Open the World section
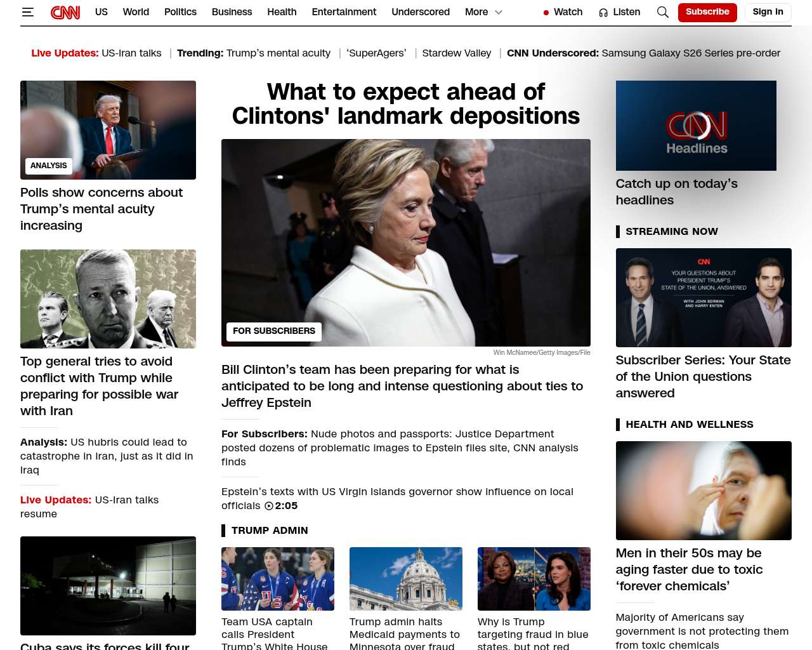 tap(136, 12)
